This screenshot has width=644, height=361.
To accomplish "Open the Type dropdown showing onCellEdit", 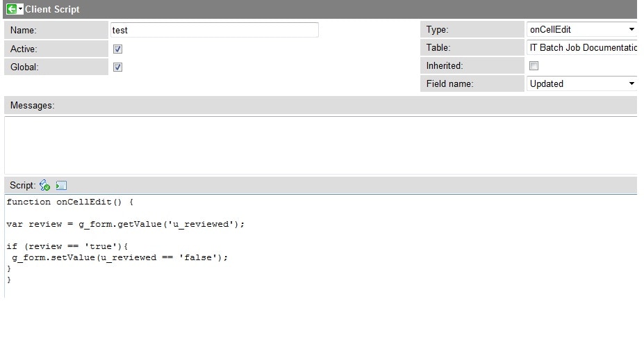I will [x=582, y=30].
